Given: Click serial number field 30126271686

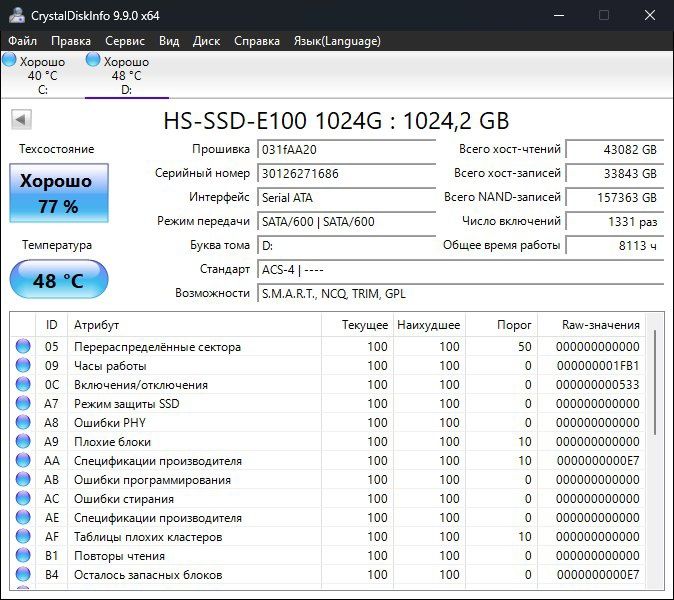Looking at the screenshot, I should (346, 174).
